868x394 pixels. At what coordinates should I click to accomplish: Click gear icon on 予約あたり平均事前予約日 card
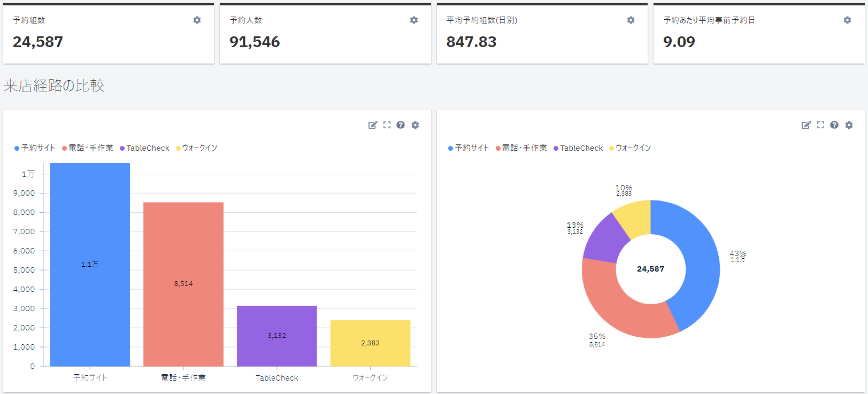click(847, 20)
